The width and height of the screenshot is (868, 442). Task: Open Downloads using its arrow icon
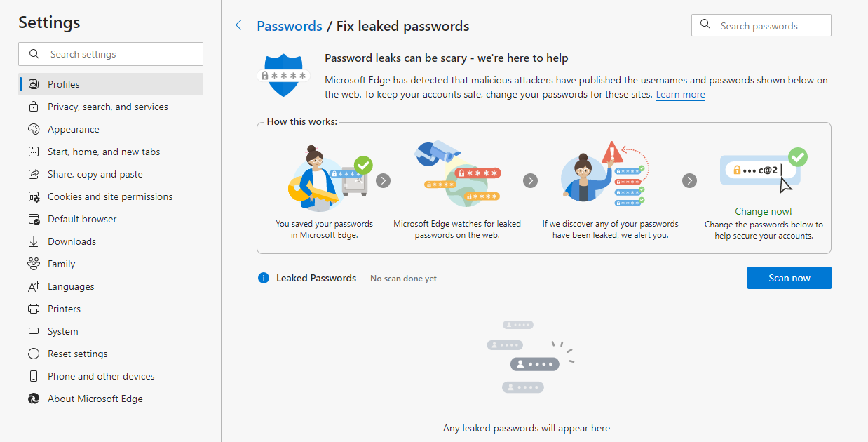click(x=34, y=241)
